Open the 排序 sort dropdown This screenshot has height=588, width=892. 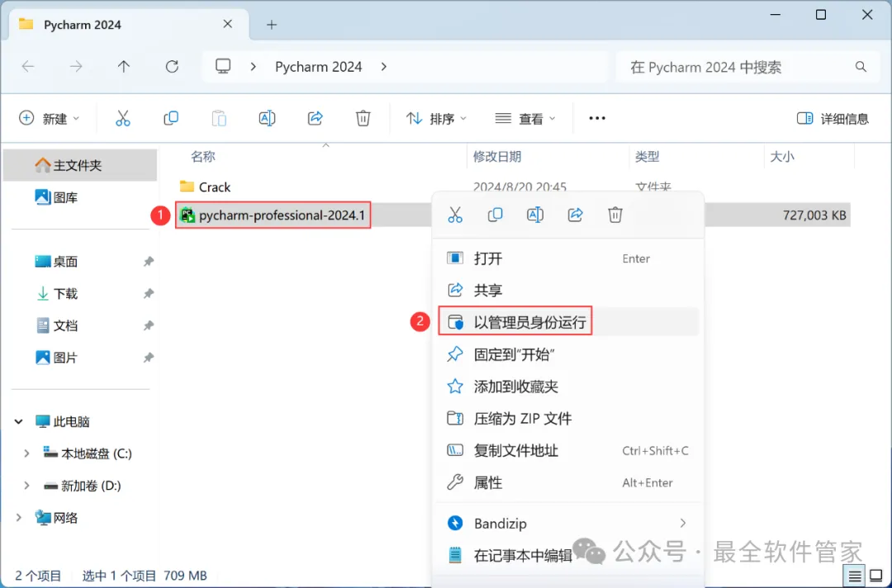pyautogui.click(x=436, y=118)
